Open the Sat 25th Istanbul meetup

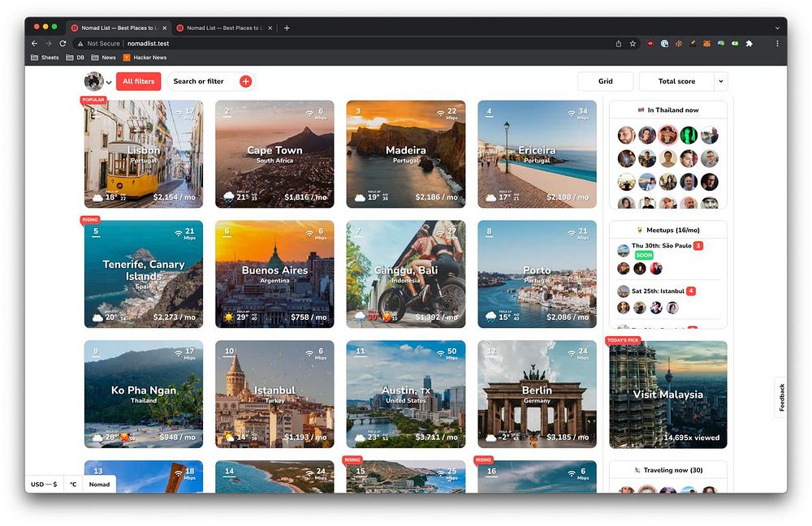[658, 291]
